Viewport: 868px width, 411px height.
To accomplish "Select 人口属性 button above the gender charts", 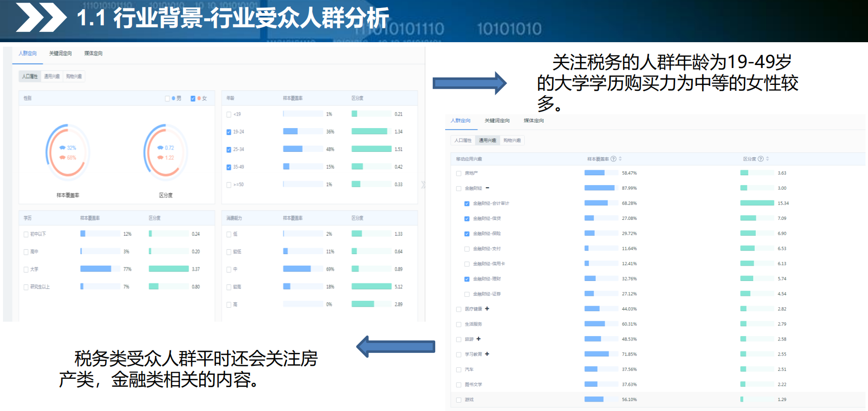I will [x=30, y=76].
